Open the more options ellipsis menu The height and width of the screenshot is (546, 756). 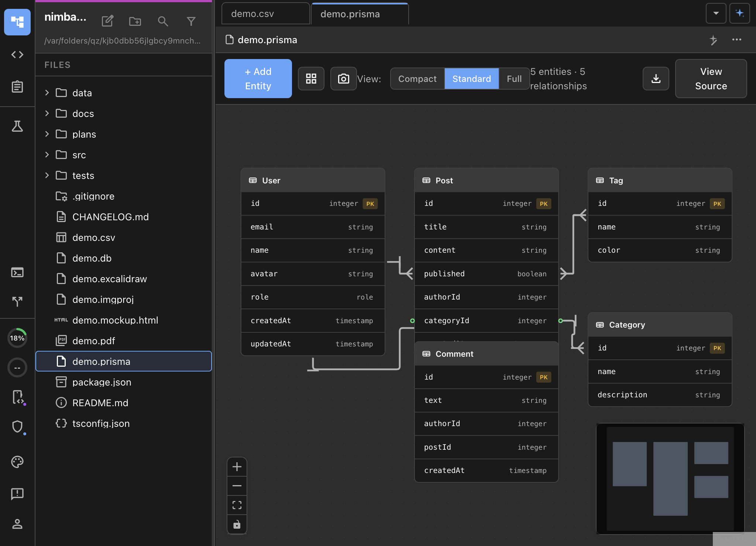coord(736,39)
